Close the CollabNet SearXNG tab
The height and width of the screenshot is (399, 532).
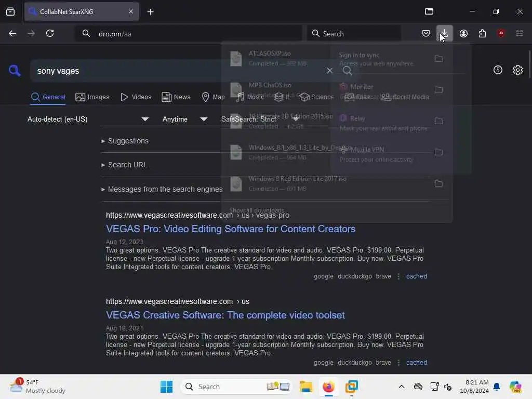tap(131, 11)
